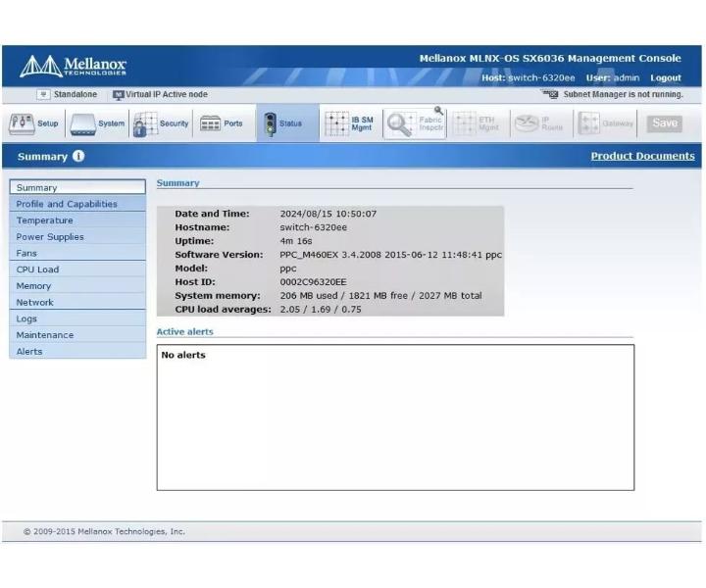
Task: Open the Maintenance page
Action: click(77, 335)
